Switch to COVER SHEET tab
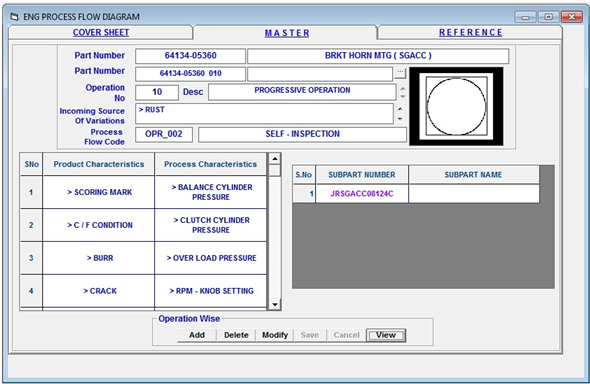The height and width of the screenshot is (384, 590). click(x=101, y=32)
